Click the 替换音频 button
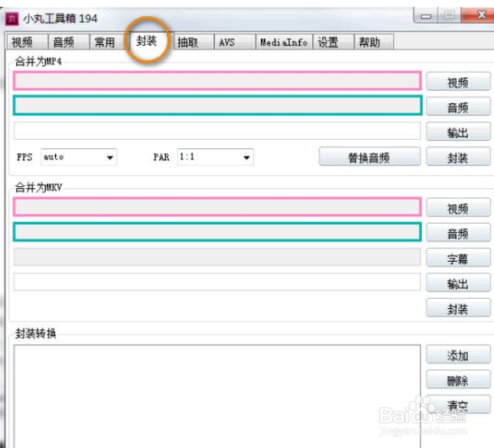The image size is (494, 448). point(369,157)
